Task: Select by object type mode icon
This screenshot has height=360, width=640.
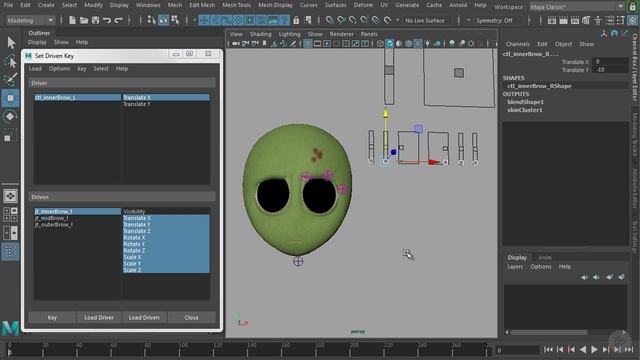Action: (163, 20)
